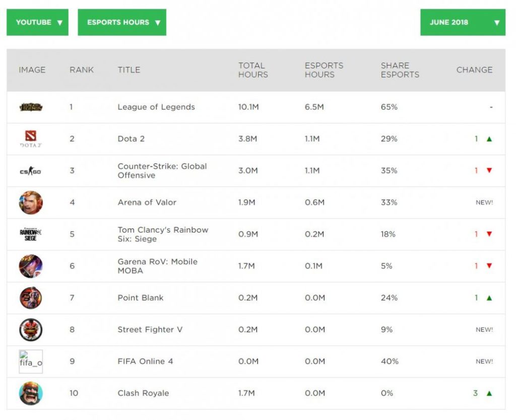Click the Change column header
This screenshot has height=420, width=516.
pyautogui.click(x=474, y=70)
